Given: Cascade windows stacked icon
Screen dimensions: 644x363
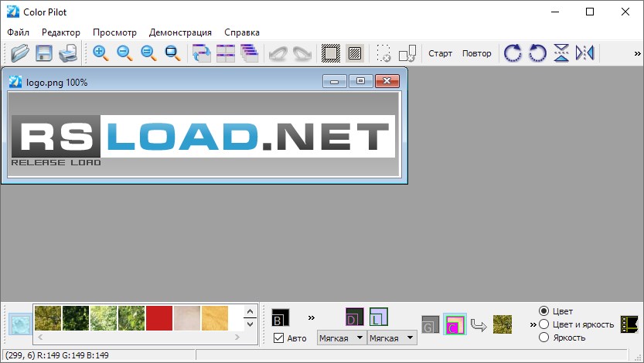Looking at the screenshot, I should (249, 53).
